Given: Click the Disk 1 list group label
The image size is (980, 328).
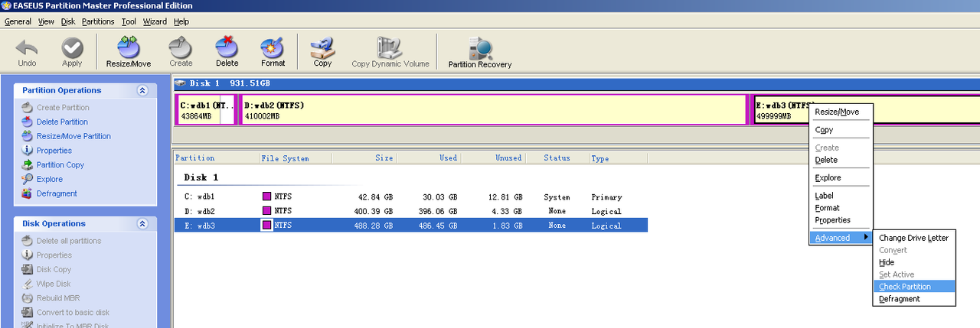Looking at the screenshot, I should [201, 177].
